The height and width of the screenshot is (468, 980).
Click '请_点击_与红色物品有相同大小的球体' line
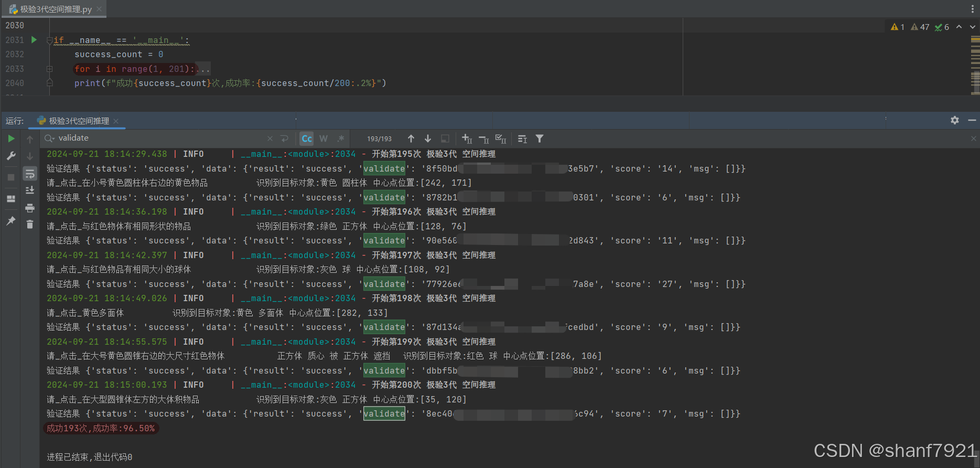pyautogui.click(x=119, y=269)
